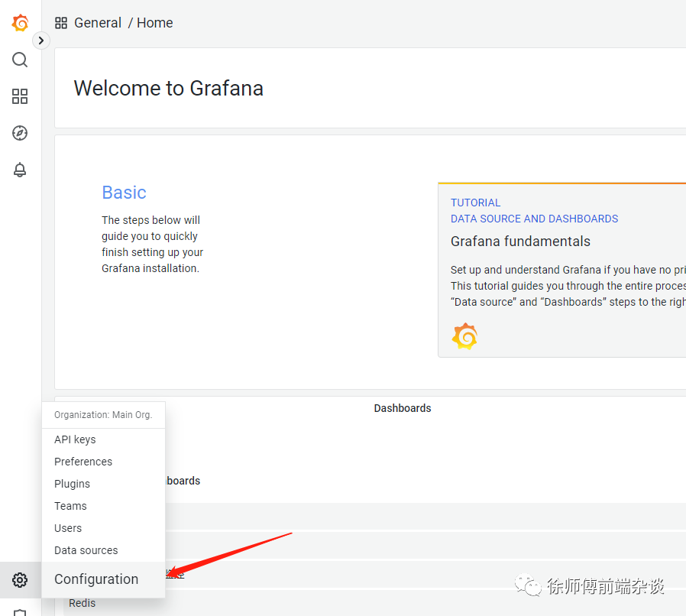Image resolution: width=686 pixels, height=616 pixels.
Task: Click the Server Admin shield icon
Action: 20,612
